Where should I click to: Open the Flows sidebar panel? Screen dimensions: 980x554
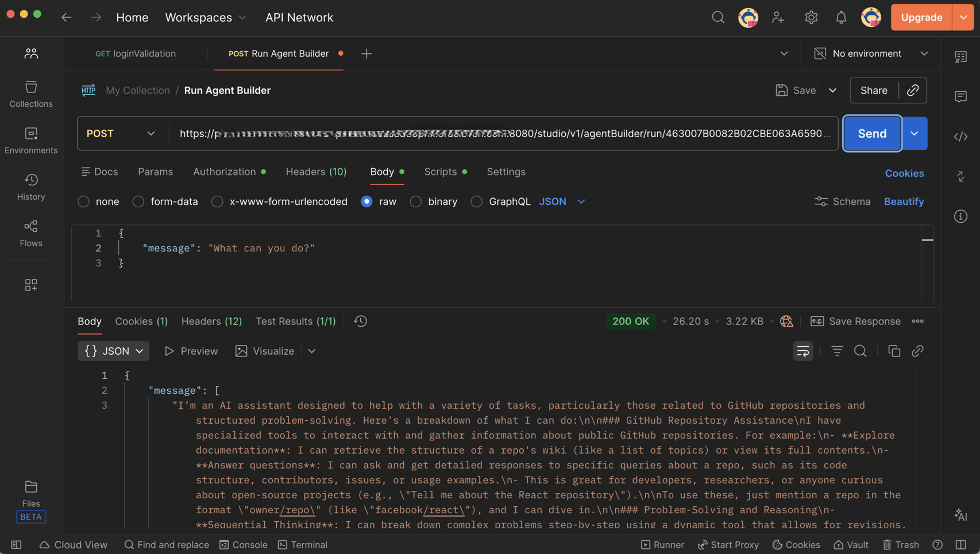point(31,233)
